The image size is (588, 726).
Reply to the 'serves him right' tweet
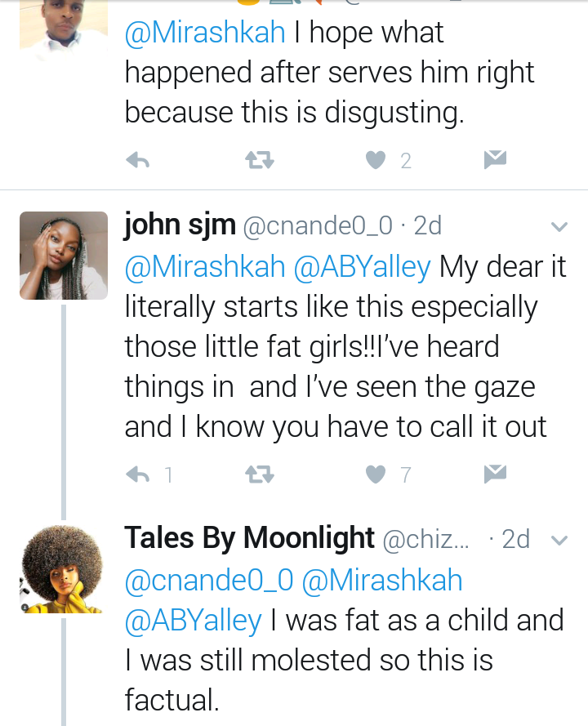(x=137, y=160)
